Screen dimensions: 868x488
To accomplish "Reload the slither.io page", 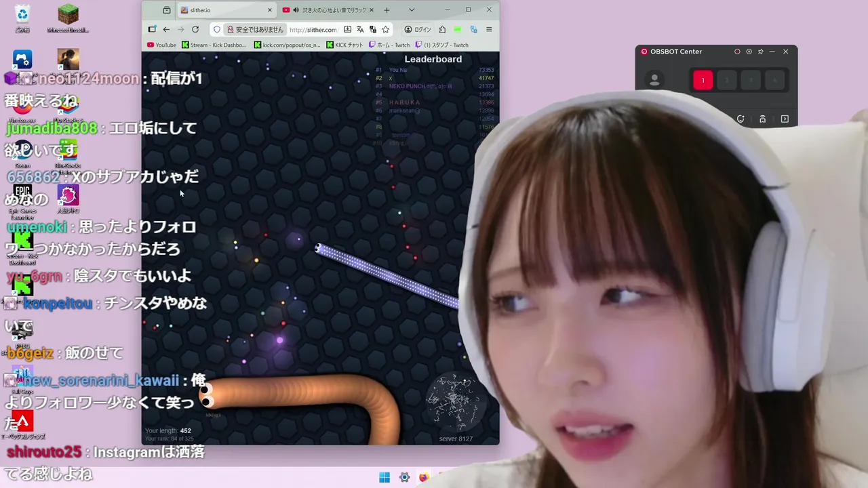I will click(x=195, y=29).
